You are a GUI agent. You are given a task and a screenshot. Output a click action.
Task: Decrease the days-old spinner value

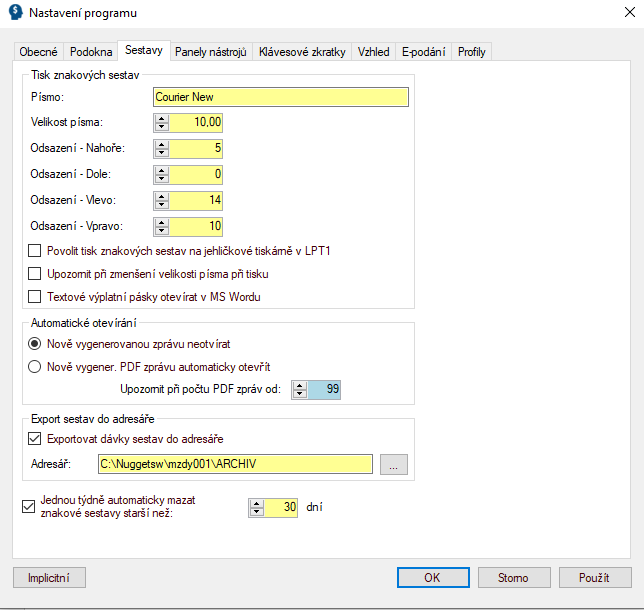pos(256,512)
